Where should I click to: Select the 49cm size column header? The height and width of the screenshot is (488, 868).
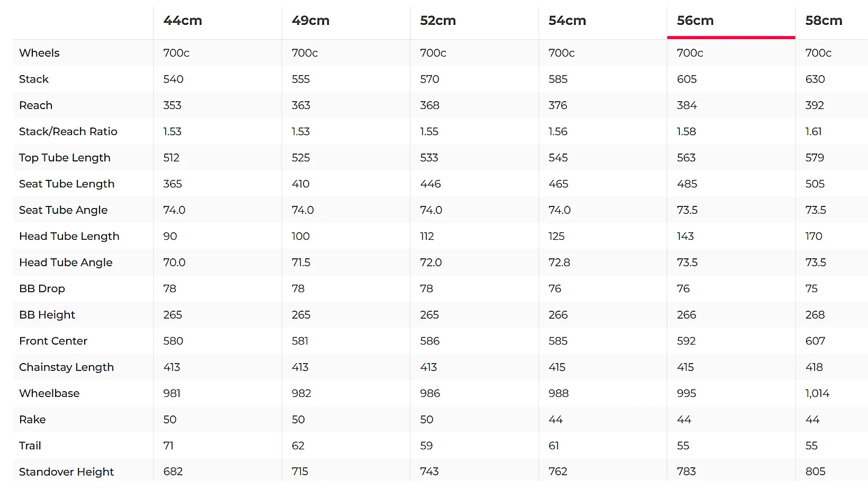(310, 21)
